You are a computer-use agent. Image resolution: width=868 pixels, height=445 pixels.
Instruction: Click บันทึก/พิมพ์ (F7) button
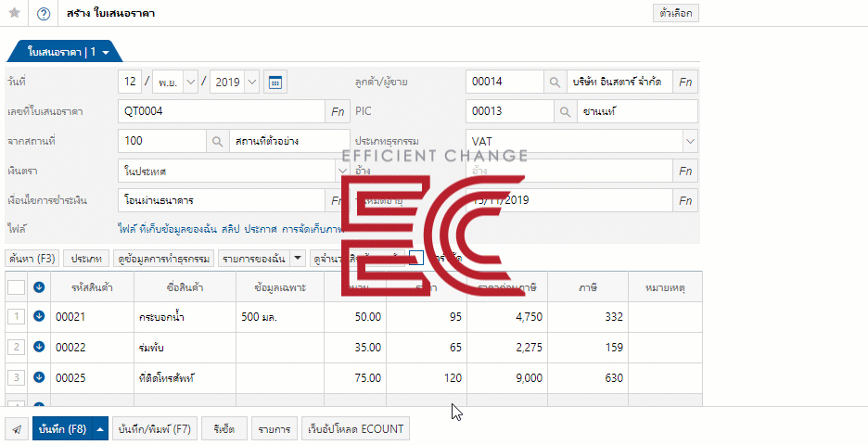(155, 429)
